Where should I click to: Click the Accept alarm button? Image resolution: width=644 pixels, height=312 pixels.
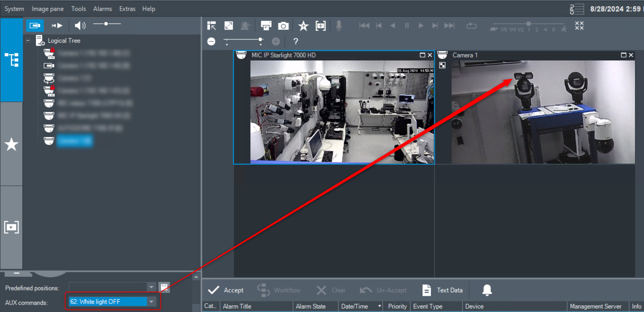click(226, 290)
